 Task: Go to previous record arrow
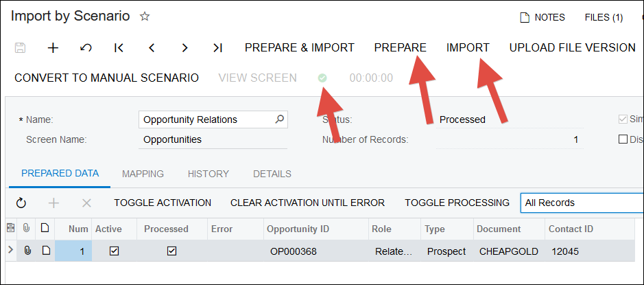[x=152, y=47]
